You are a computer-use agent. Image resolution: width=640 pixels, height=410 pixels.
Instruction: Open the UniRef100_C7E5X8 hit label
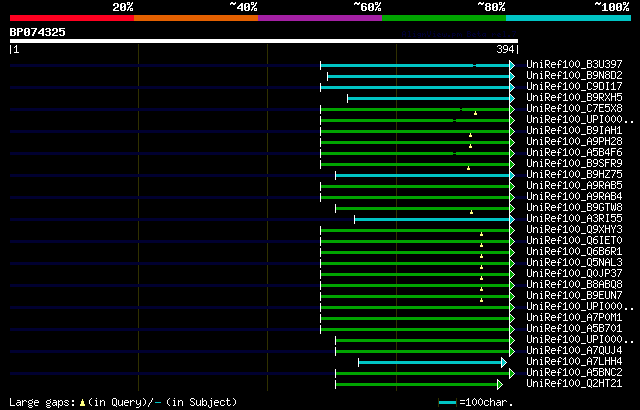click(x=574, y=109)
